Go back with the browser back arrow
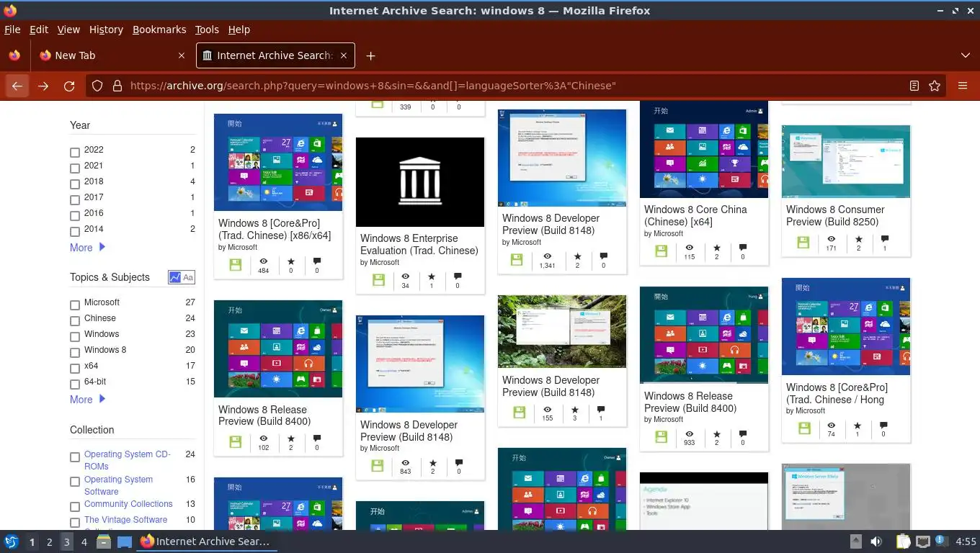 tap(17, 86)
